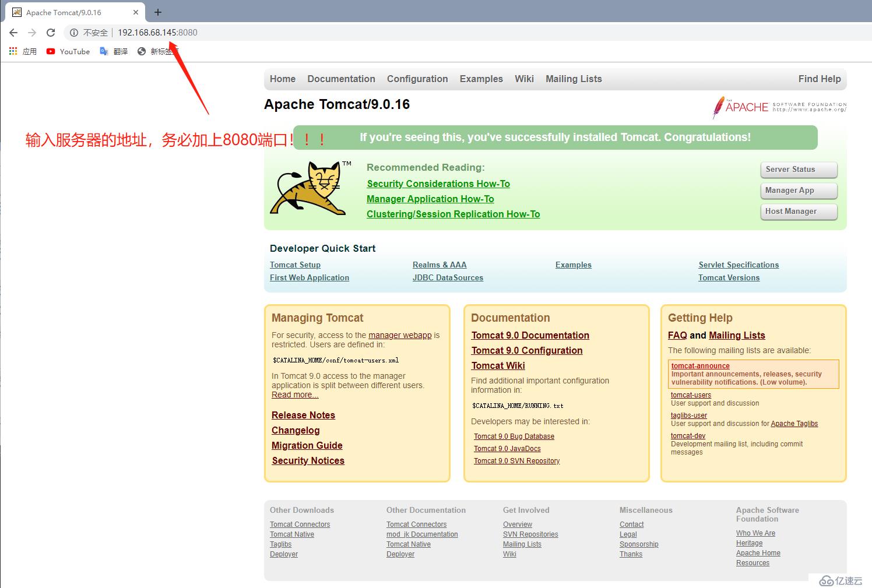
Task: Click the Apache Software Foundation logo
Action: pyautogui.click(x=779, y=107)
